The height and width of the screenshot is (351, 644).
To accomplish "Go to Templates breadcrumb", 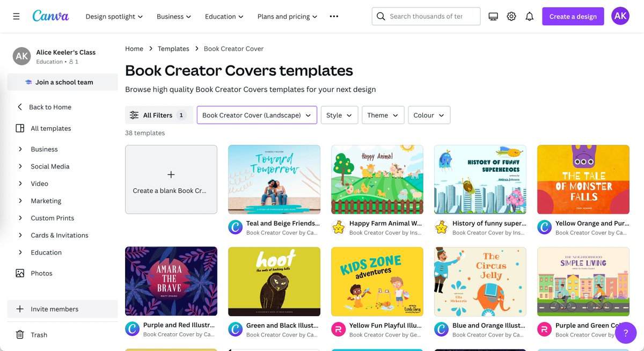I will tap(173, 48).
